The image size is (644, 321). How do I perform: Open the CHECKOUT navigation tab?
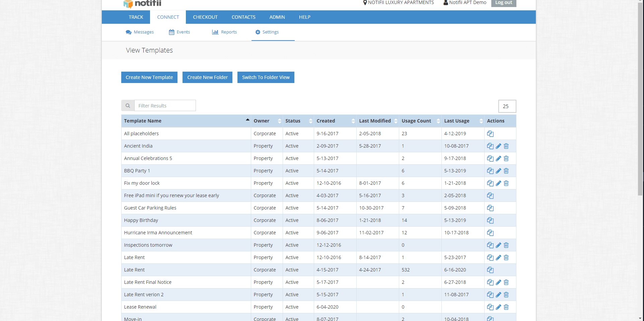pos(205,17)
